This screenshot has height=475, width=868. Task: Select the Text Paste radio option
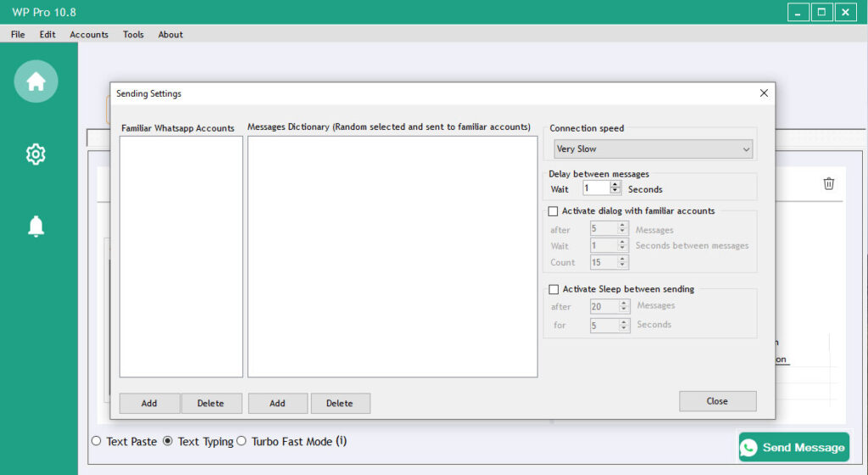96,441
